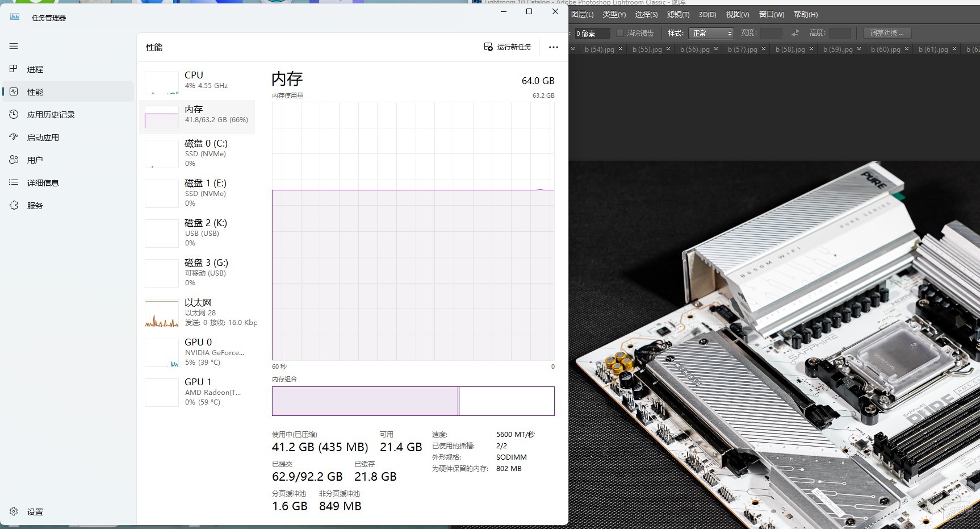Select 磁盘 3 (G:) removable item

pos(197,273)
